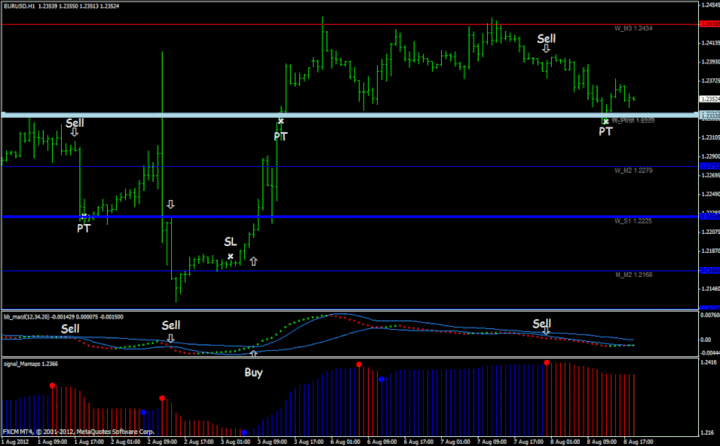Click the blue W_S1 price tag on axis
This screenshot has height=446, width=720.
(x=709, y=216)
